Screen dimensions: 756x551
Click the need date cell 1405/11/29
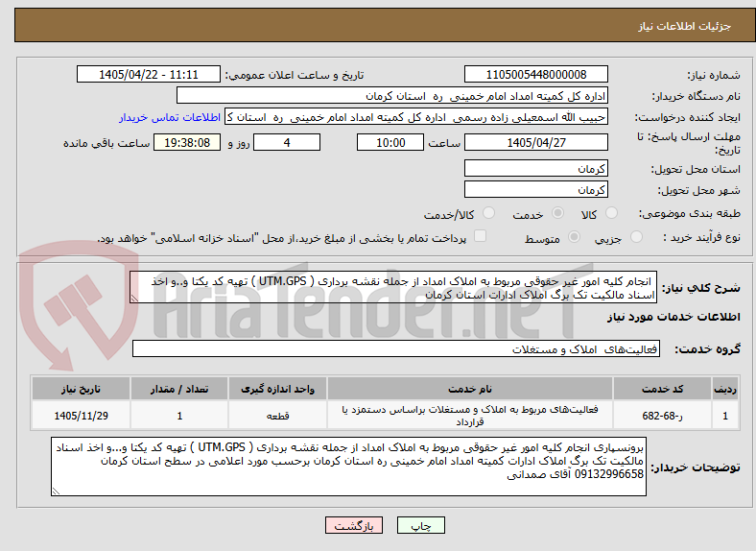(x=81, y=415)
